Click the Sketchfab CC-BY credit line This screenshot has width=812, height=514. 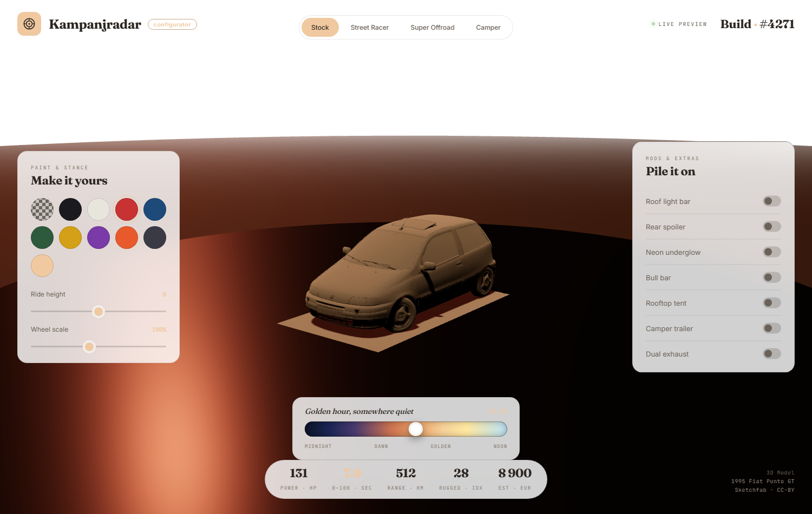[764, 490]
